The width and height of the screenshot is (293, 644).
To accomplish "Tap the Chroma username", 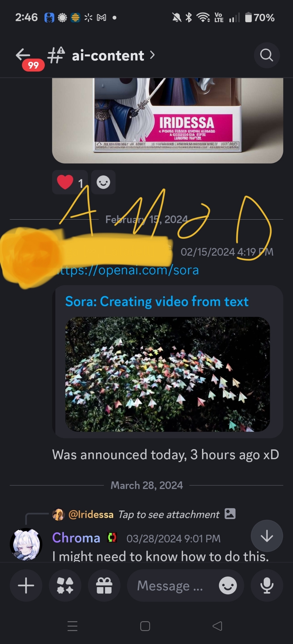I will [x=76, y=538].
